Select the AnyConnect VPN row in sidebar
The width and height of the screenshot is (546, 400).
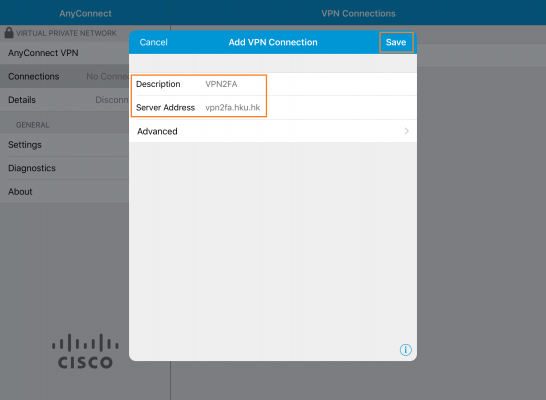pos(65,53)
